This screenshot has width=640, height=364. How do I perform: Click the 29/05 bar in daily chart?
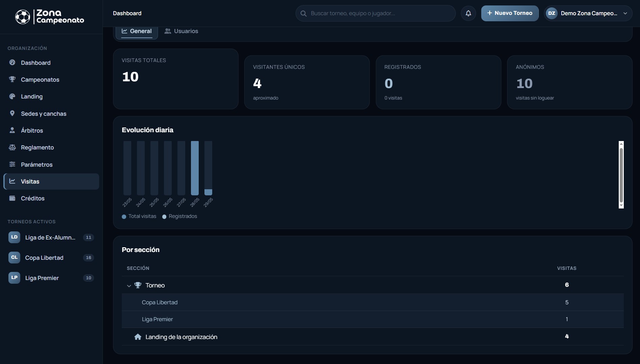pos(208,168)
